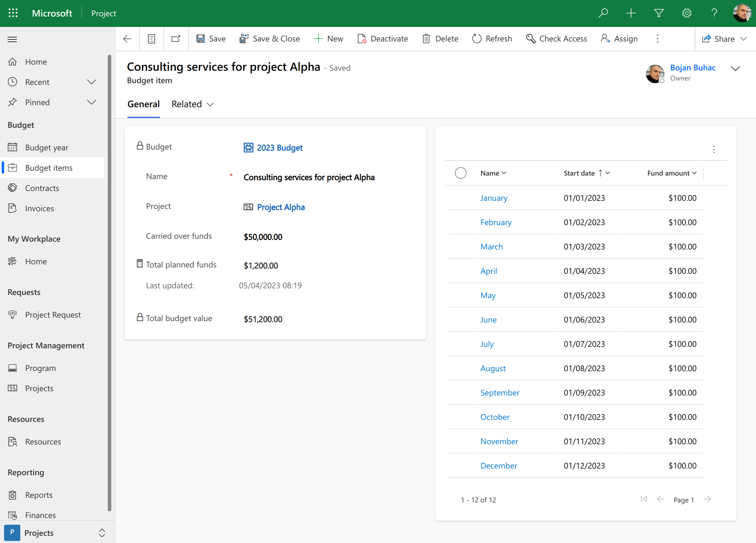756x543 pixels.
Task: Click the Total planned funds calculator icon
Action: click(x=140, y=264)
